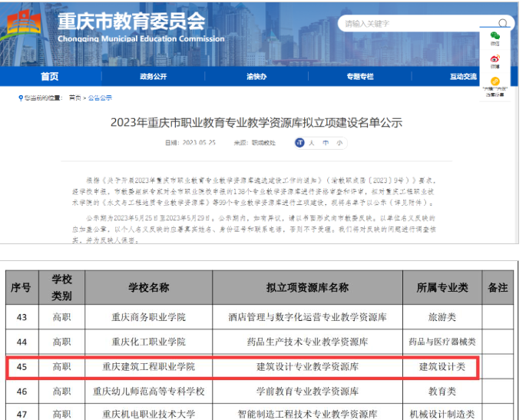Select row number 44 cell

22,342
